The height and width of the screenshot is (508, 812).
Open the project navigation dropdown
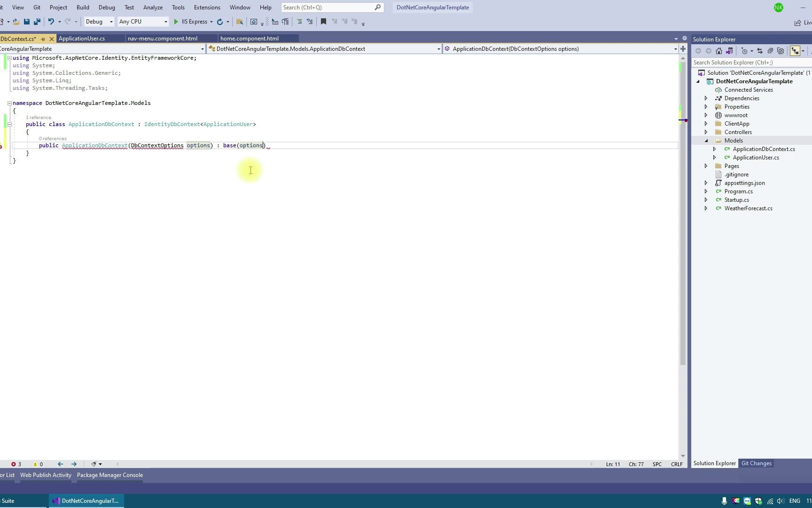(102, 49)
